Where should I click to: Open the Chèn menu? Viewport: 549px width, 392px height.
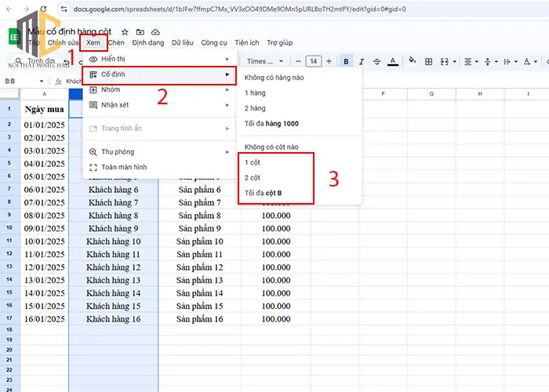[x=116, y=42]
